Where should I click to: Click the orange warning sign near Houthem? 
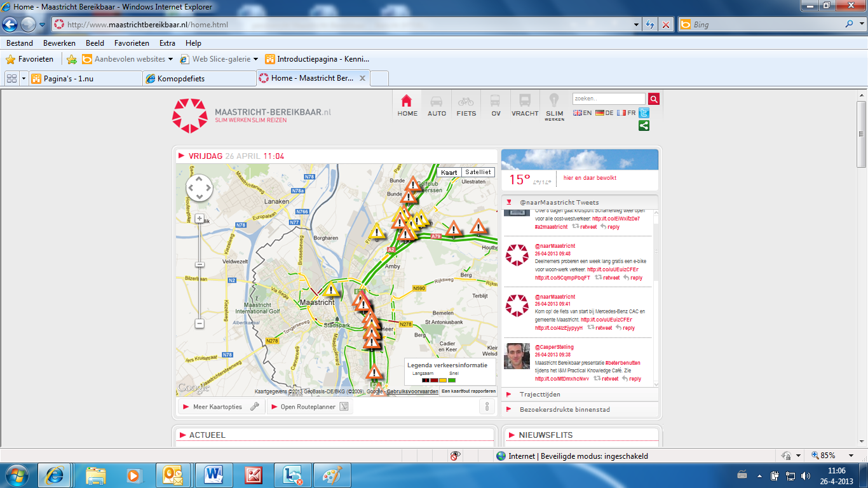coord(478,227)
